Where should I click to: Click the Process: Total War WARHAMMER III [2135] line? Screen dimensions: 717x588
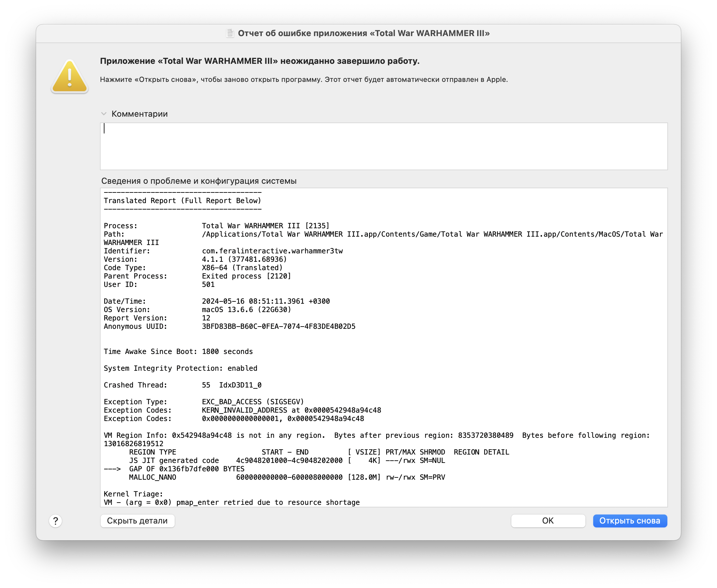coord(216,226)
